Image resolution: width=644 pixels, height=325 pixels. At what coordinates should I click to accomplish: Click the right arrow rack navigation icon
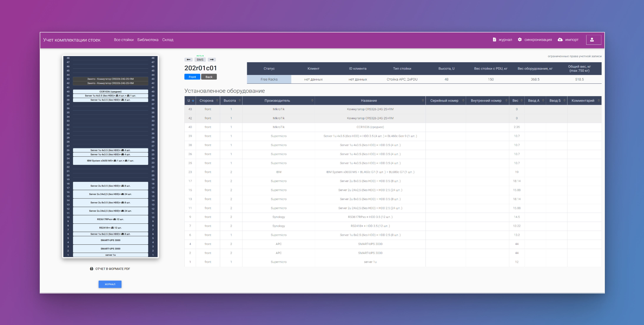pos(212,60)
